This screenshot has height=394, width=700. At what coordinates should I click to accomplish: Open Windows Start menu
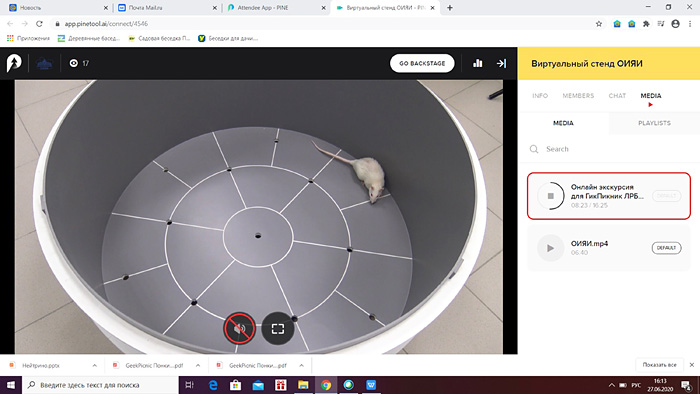tap(11, 385)
